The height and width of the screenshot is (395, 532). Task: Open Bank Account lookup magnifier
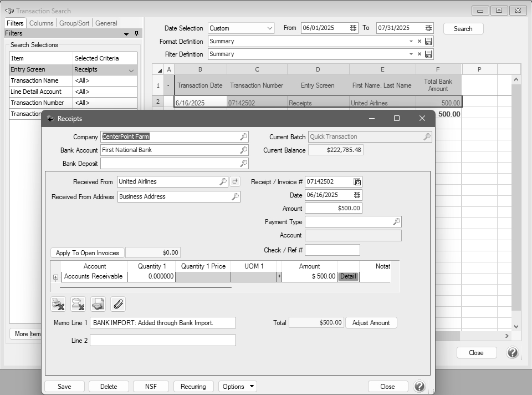pos(243,150)
